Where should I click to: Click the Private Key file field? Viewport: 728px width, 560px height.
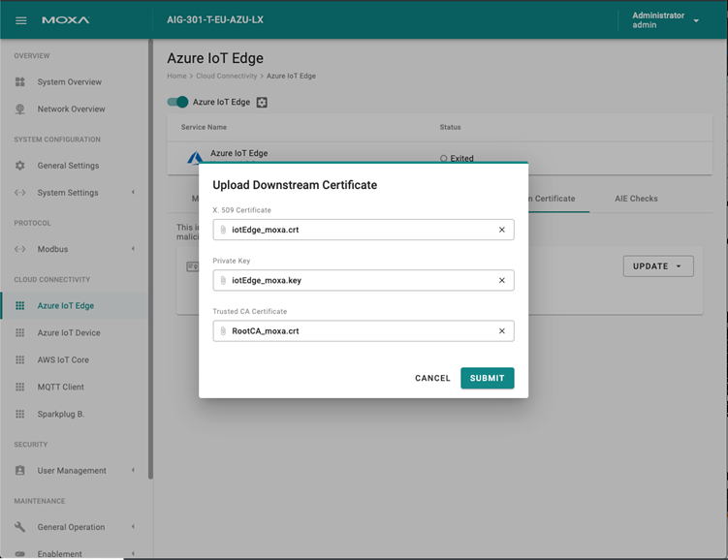[364, 280]
